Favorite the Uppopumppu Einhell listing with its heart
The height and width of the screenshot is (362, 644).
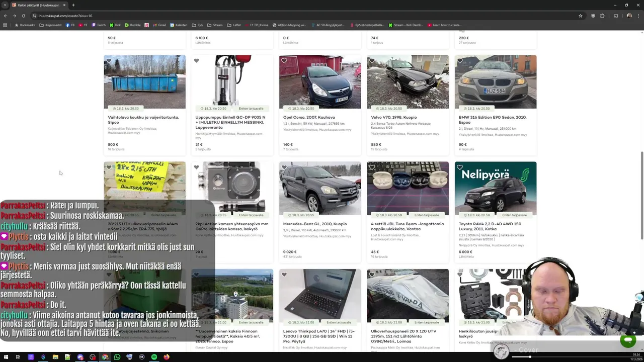pos(197,61)
